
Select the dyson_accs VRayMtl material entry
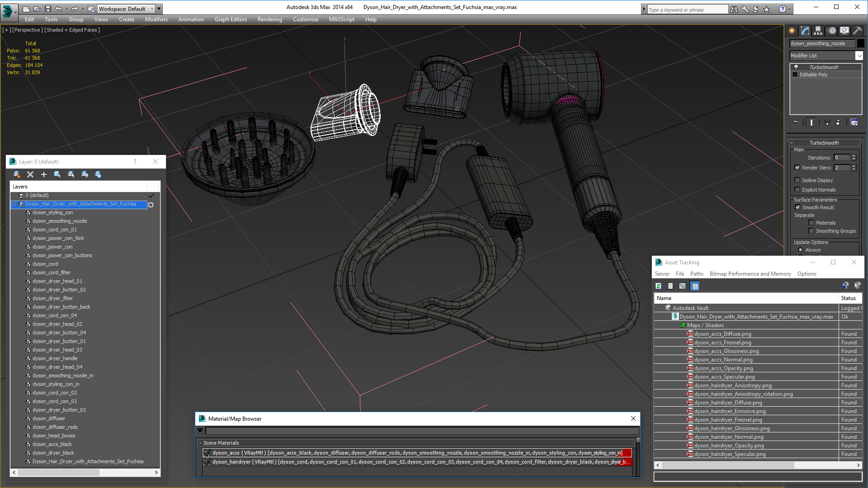tap(417, 453)
